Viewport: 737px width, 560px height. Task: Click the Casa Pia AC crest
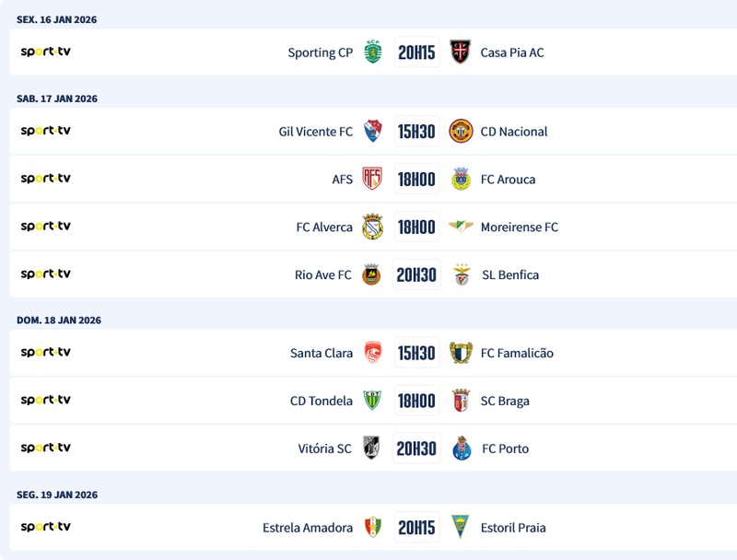pyautogui.click(x=461, y=52)
